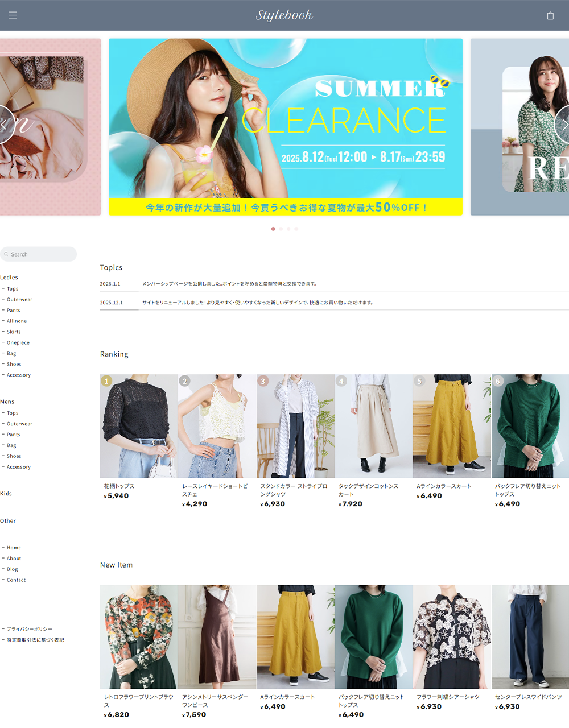Open the レトロフラワープリントブラウス product image

tap(138, 636)
